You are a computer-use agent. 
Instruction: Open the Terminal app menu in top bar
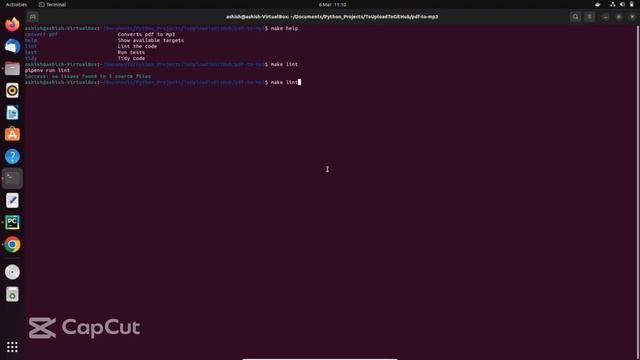(x=52, y=4)
